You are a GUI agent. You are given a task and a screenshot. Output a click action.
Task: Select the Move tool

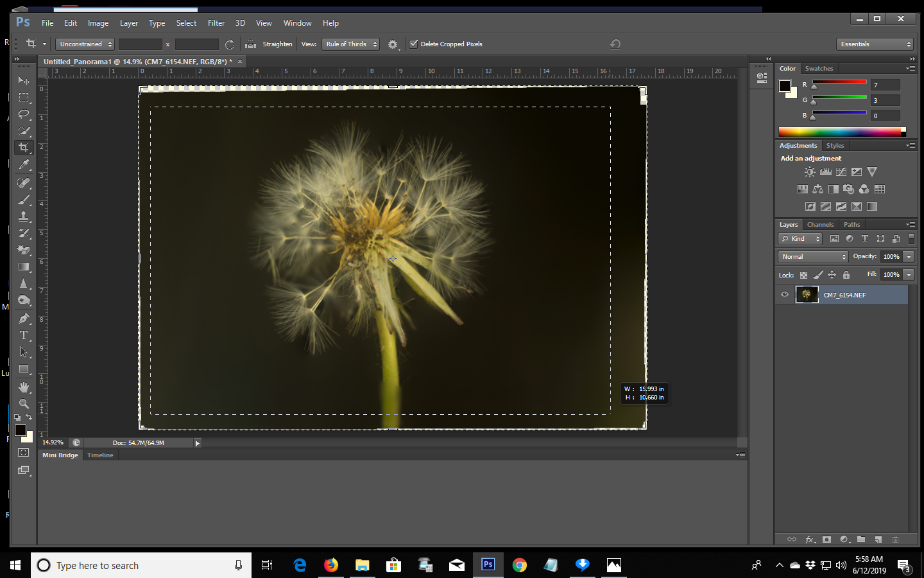tap(24, 81)
